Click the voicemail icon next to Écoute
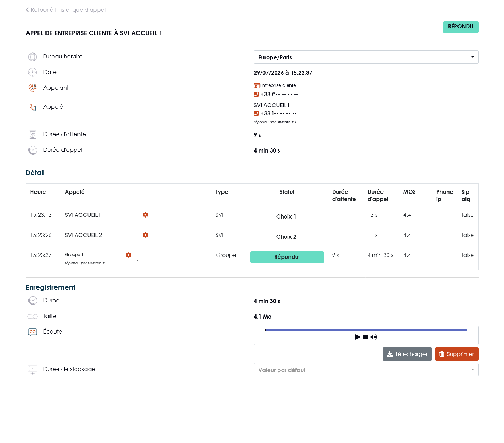The height and width of the screenshot is (443, 504). pos(33,332)
